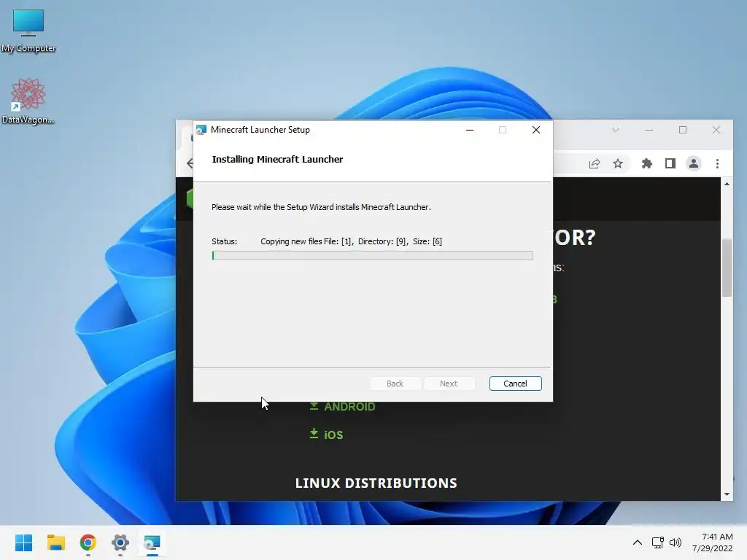Click the browser page scrollbar thumb
Image resolution: width=747 pixels, height=560 pixels.
(x=727, y=268)
